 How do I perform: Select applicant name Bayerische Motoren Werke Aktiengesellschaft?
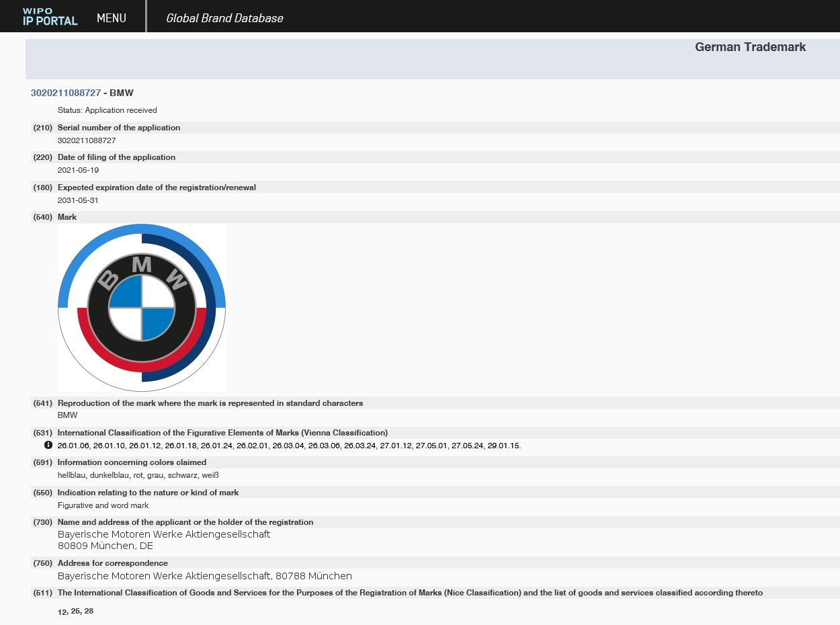click(164, 534)
